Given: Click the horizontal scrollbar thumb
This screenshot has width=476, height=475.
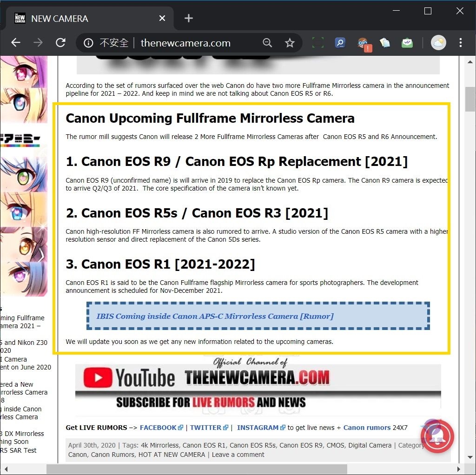Looking at the screenshot, I should (x=197, y=469).
